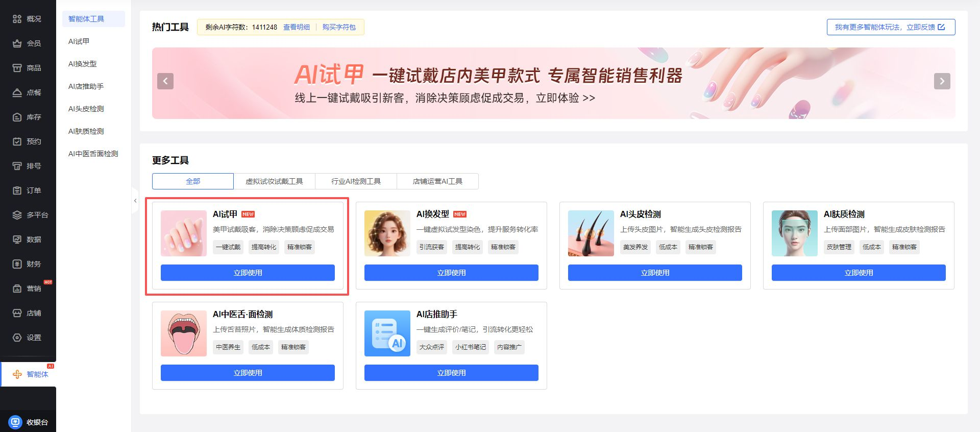Click 立即使用 for AI试甲

pyautogui.click(x=248, y=273)
